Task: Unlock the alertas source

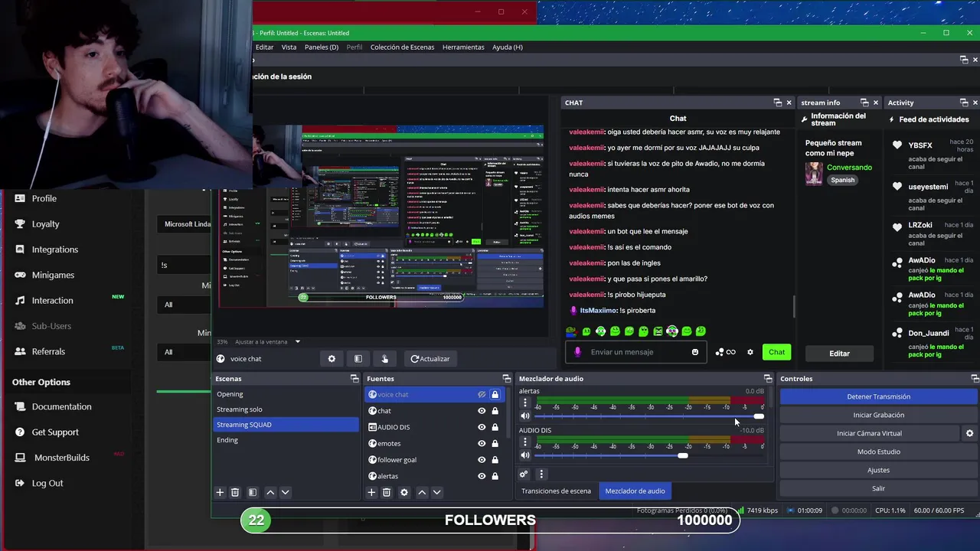Action: (x=495, y=476)
